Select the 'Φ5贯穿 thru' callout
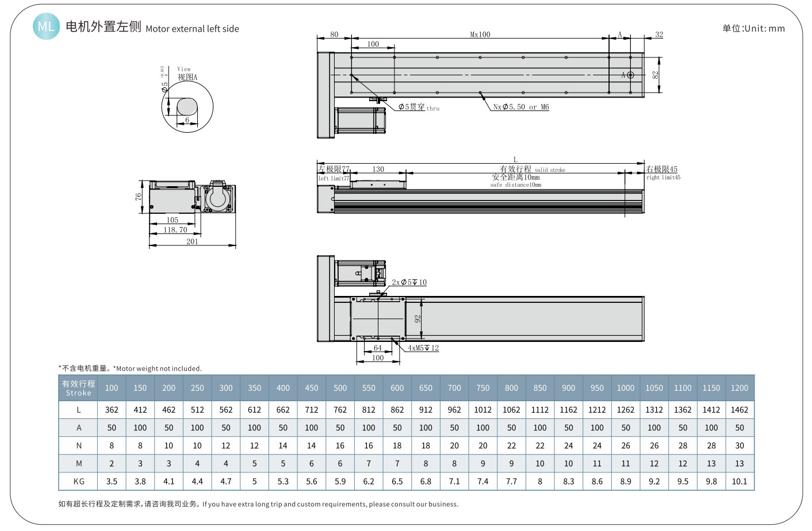Screen dimensions: 812x531 pyautogui.click(x=419, y=107)
